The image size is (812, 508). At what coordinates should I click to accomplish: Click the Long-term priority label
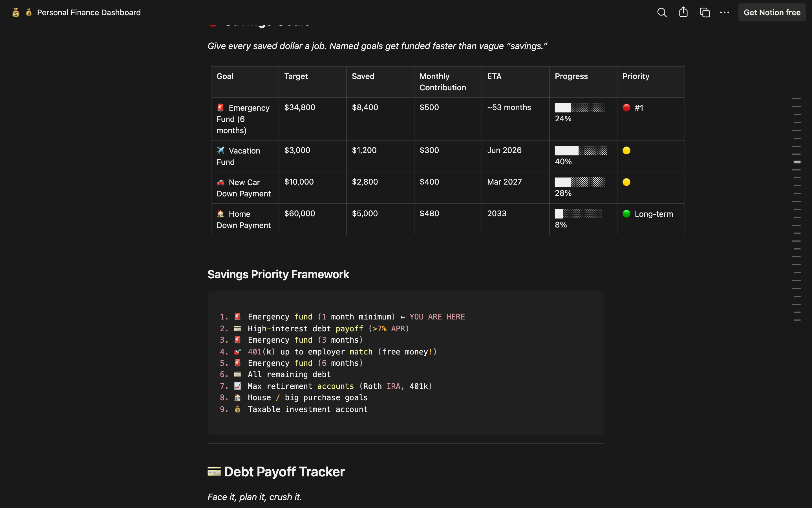point(654,214)
